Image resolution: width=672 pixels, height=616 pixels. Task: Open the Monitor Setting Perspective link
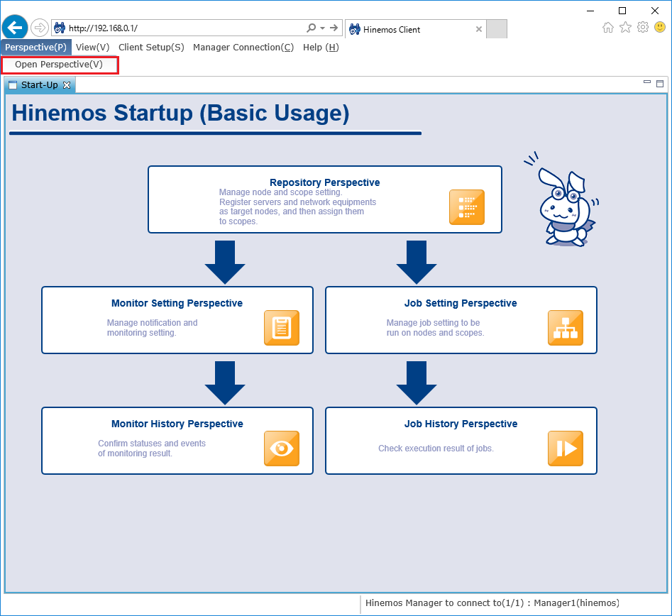[x=177, y=303]
